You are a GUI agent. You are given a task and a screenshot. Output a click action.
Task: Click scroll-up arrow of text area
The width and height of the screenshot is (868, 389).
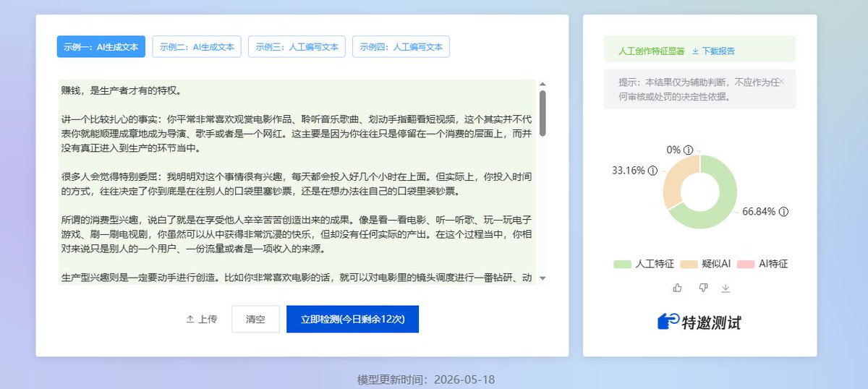click(x=542, y=84)
